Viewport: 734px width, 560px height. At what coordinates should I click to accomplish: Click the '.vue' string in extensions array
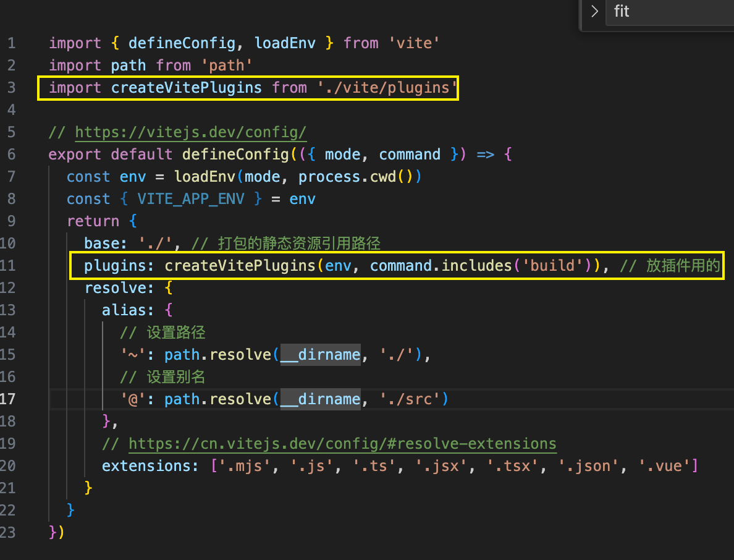pyautogui.click(x=664, y=466)
